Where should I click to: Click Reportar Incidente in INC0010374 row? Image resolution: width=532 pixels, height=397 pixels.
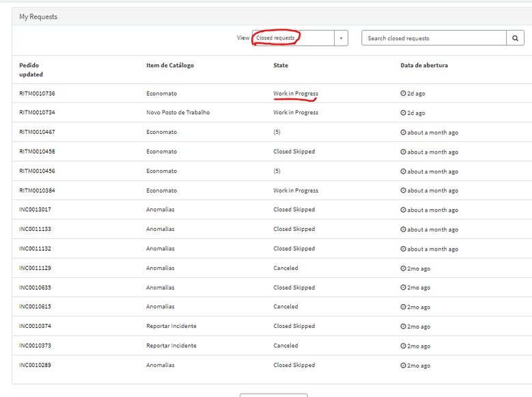click(x=171, y=326)
